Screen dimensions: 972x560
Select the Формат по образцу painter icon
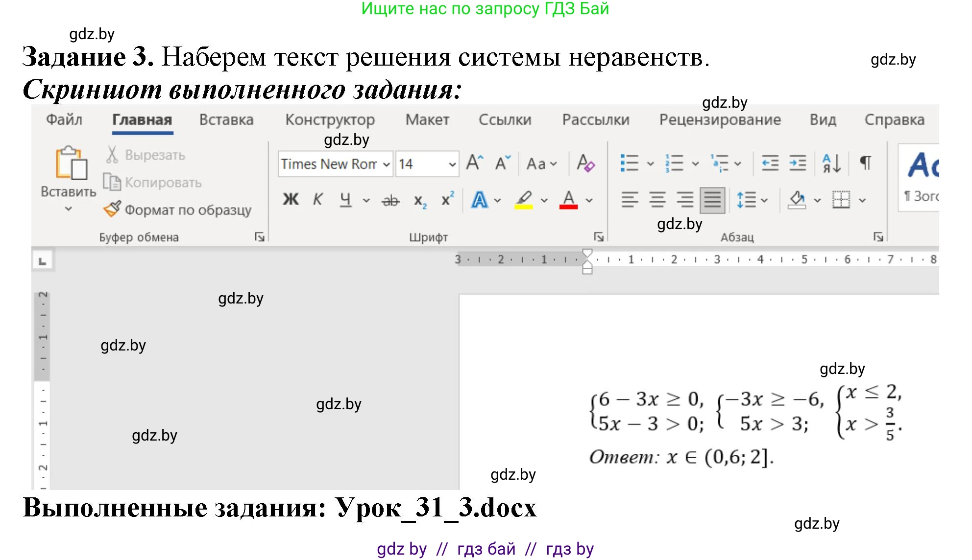pos(112,208)
